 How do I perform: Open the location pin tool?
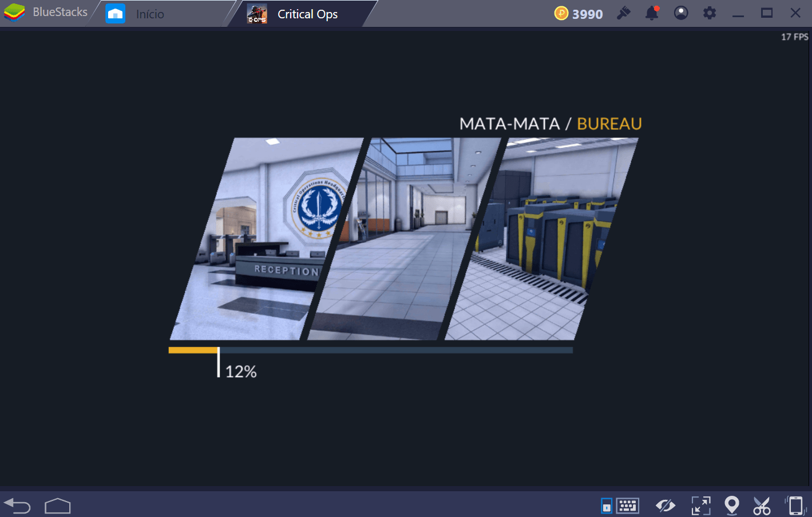731,506
